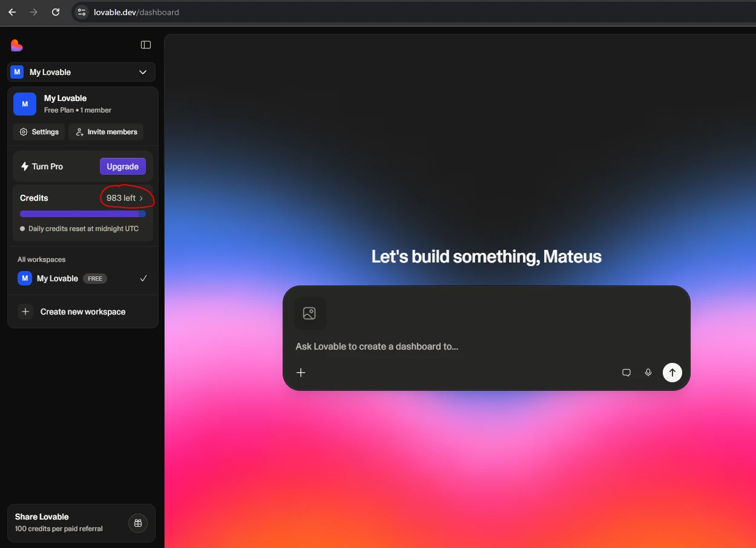The image size is (756, 548).
Task: Click the purple Upgrade button
Action: (x=122, y=166)
